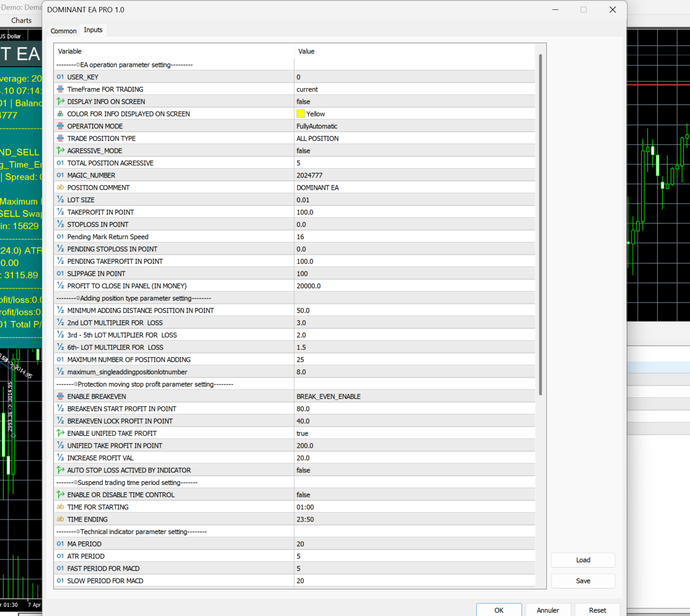Click the double type icon beside LOT SIZE

[60, 200]
